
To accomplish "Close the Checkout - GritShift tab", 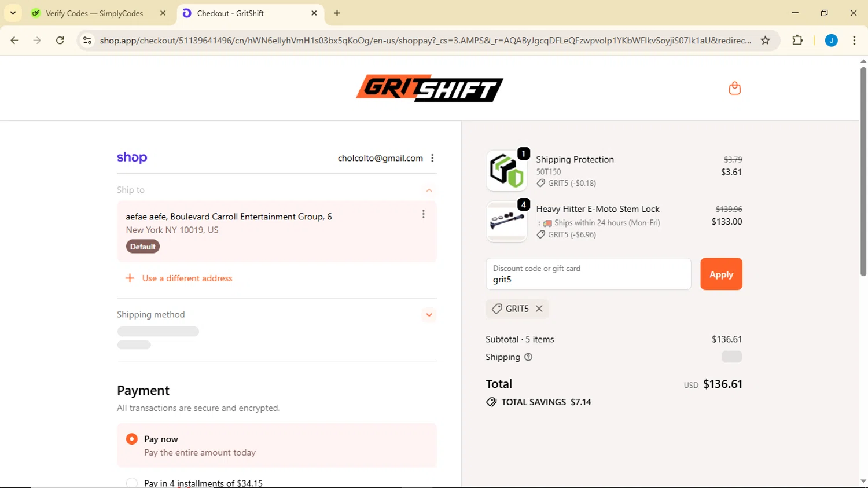I will click(314, 13).
